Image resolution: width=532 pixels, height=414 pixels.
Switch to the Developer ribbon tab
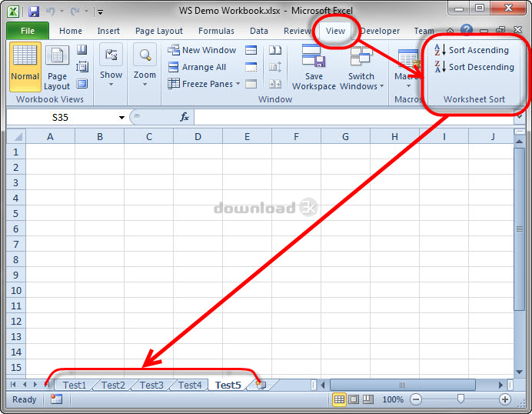point(380,31)
